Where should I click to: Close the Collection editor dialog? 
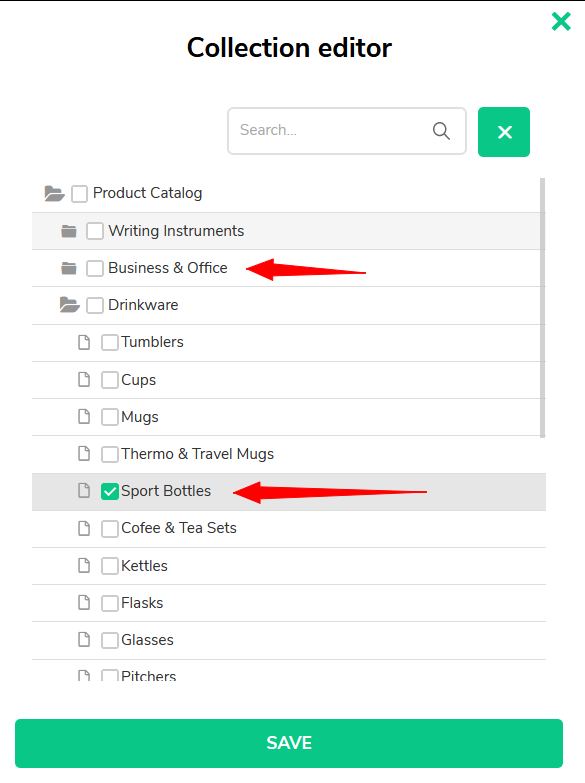pyautogui.click(x=561, y=21)
